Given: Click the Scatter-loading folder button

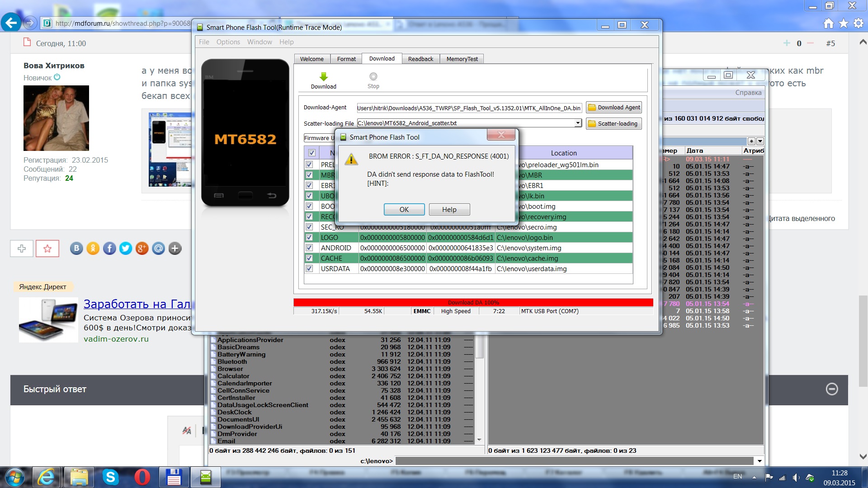Looking at the screenshot, I should click(x=614, y=124).
